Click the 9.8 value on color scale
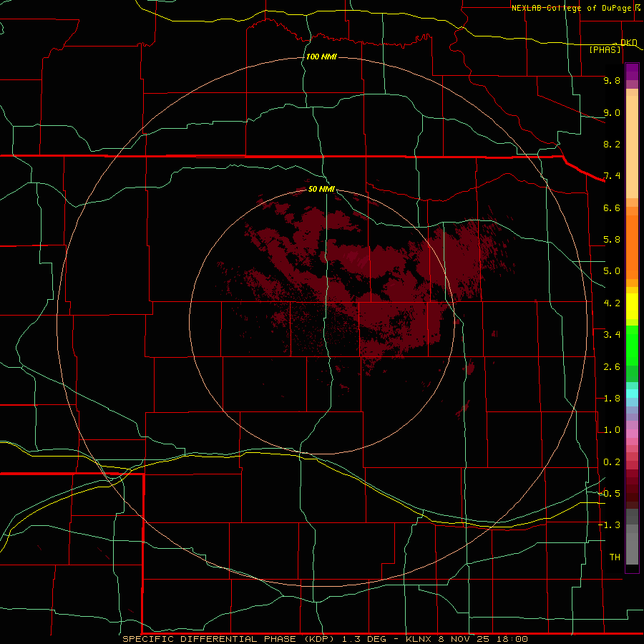Image resolution: width=644 pixels, height=644 pixels. click(x=612, y=80)
